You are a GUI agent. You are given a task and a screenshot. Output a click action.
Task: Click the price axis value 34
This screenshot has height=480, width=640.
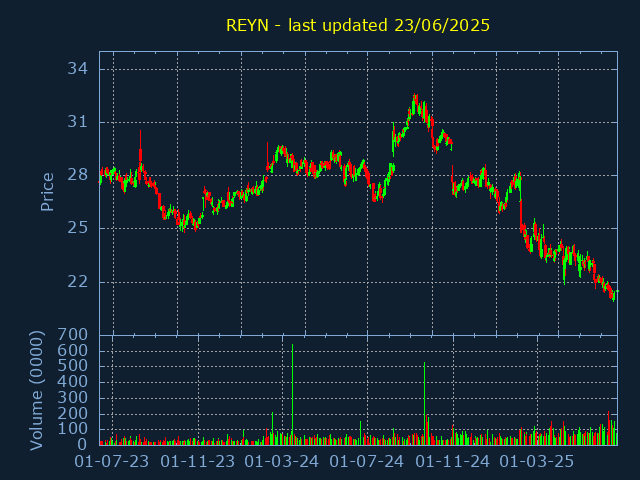click(x=78, y=69)
